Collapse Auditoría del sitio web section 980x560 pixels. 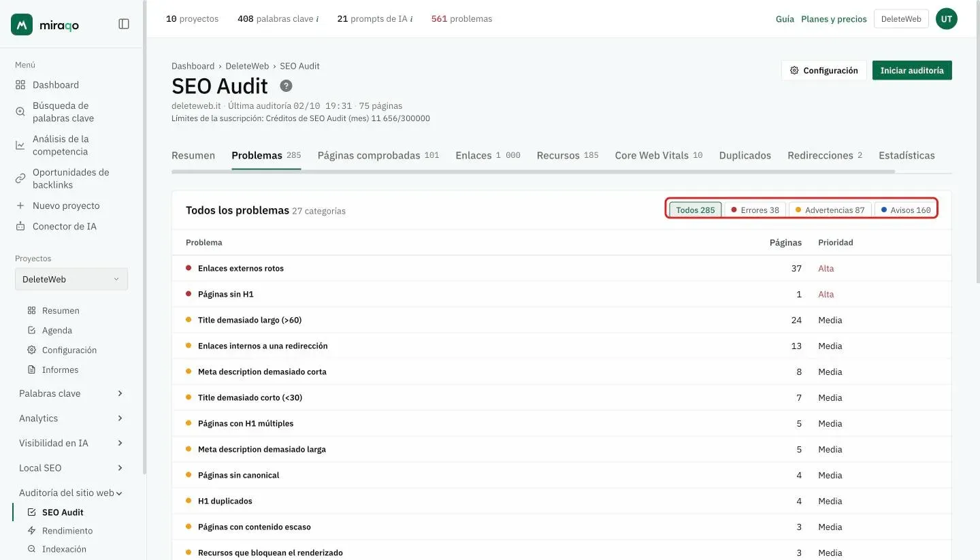(x=71, y=493)
